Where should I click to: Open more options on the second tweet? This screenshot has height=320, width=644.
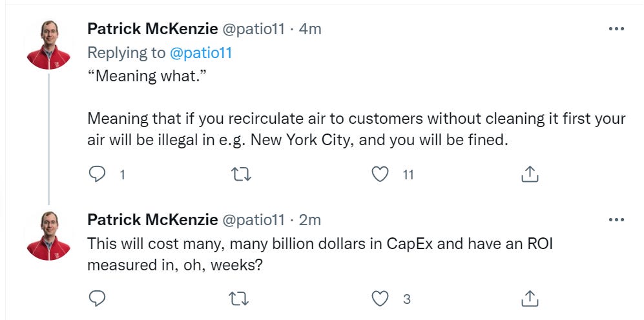point(616,220)
